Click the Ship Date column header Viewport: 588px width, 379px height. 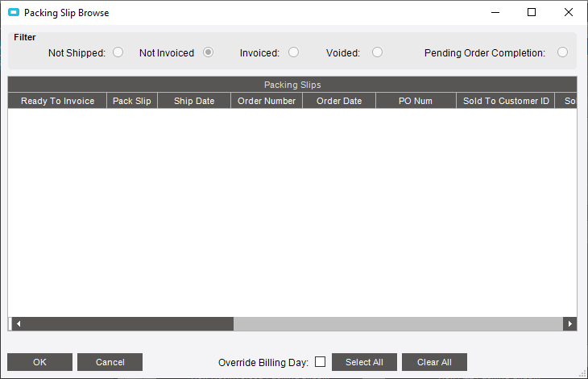pos(194,101)
